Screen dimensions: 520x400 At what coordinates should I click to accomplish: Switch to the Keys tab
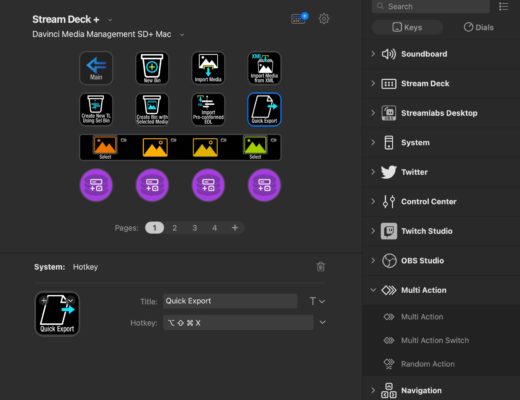(x=407, y=27)
